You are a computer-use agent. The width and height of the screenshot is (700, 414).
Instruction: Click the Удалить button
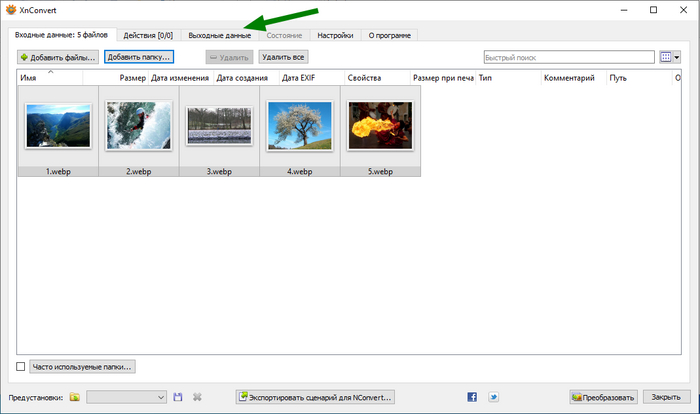click(229, 57)
